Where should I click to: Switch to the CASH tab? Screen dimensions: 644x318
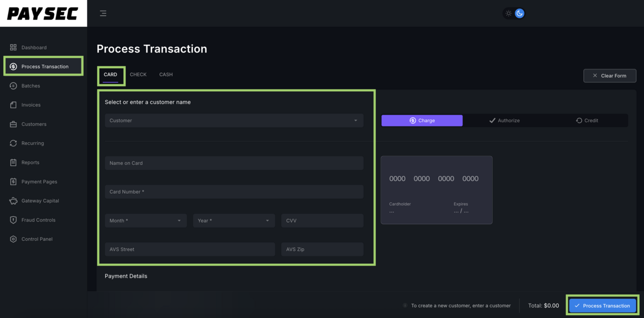tap(166, 75)
